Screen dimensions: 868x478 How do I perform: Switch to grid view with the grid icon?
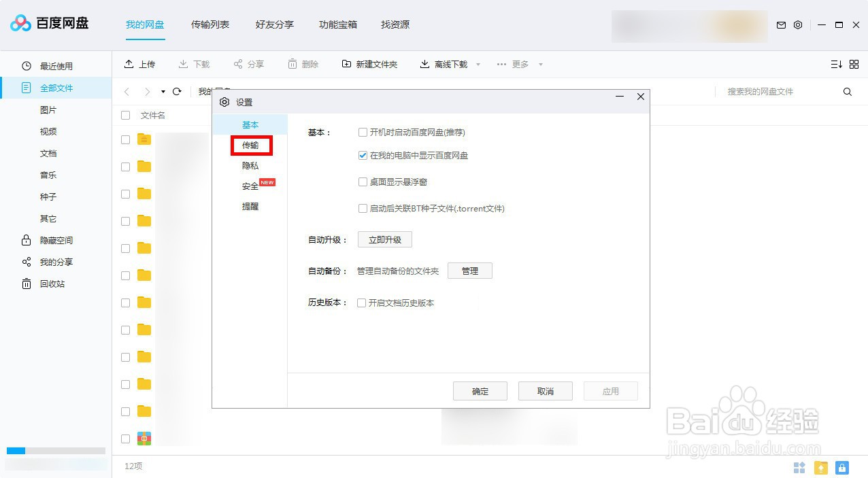click(x=854, y=64)
